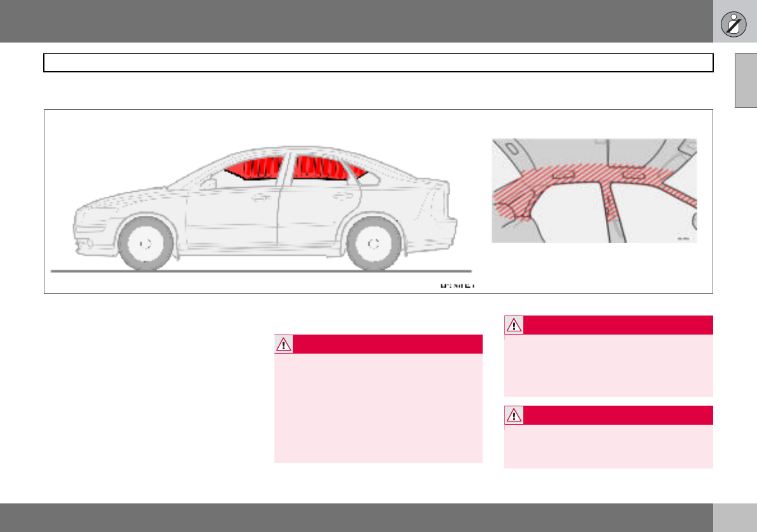757x532 pixels.
Task: Click the seatbelt safety icon in the header
Action: [x=734, y=24]
